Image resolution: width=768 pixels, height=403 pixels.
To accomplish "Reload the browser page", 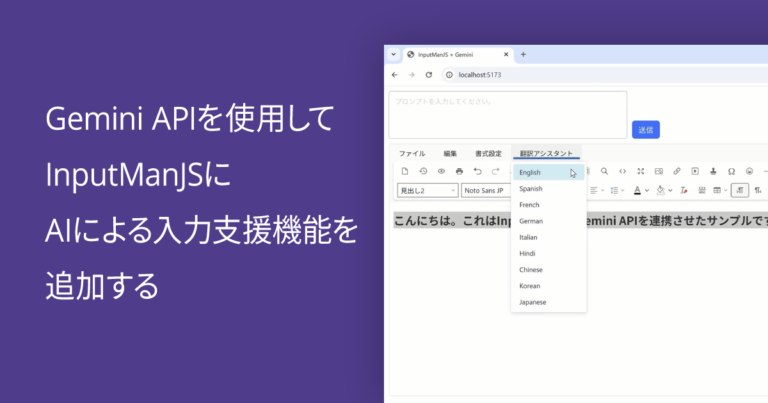I will click(x=429, y=75).
